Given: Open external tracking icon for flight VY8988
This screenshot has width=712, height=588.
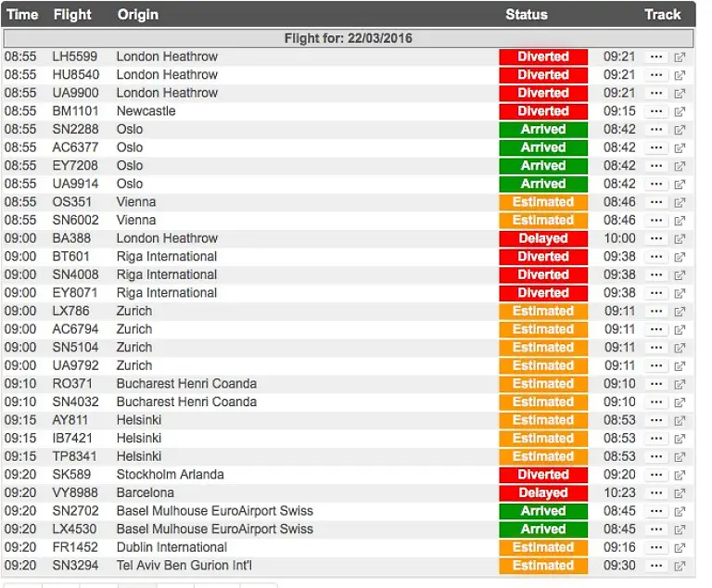Looking at the screenshot, I should tap(680, 493).
